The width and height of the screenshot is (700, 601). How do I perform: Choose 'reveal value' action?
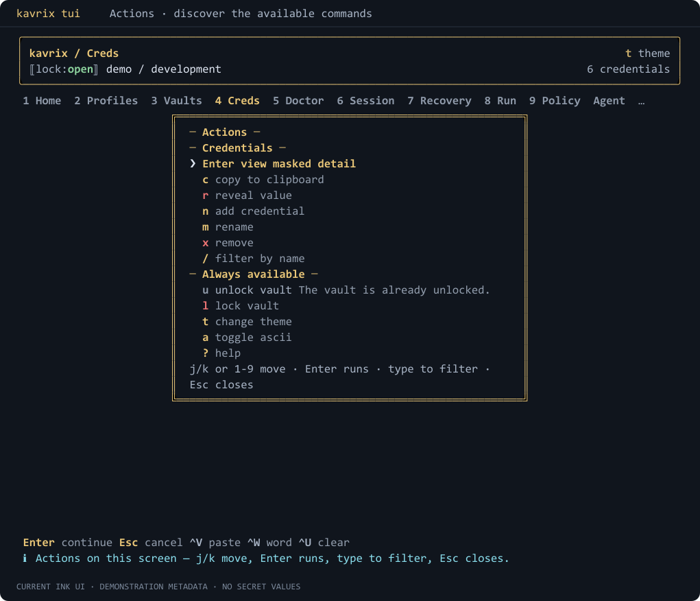pyautogui.click(x=247, y=196)
